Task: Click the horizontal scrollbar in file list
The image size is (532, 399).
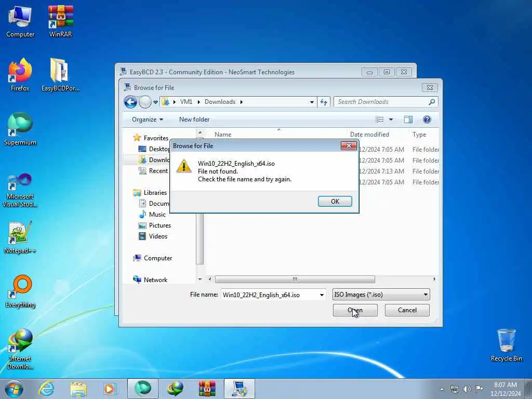Action: (x=295, y=279)
